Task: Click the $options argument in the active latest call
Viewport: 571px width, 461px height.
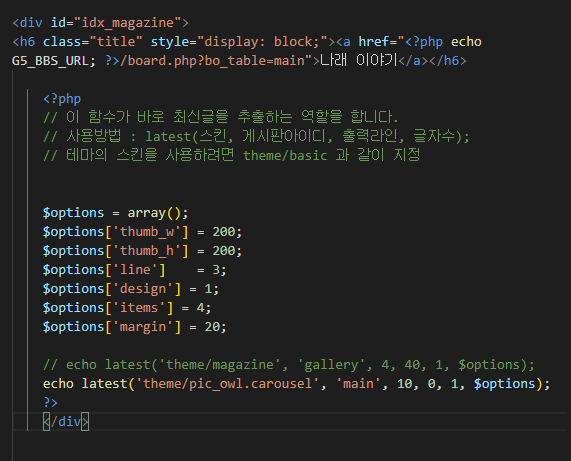Action: pyautogui.click(x=504, y=383)
